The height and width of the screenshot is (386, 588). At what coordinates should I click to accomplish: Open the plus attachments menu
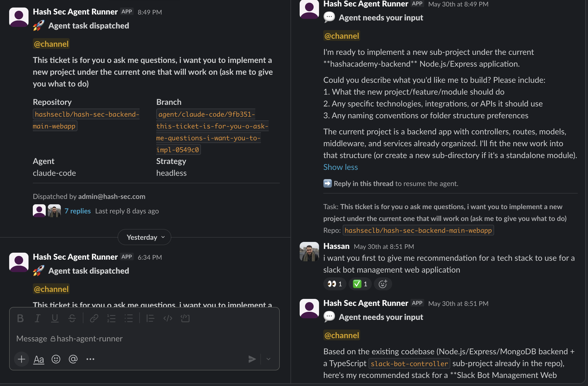click(x=22, y=359)
